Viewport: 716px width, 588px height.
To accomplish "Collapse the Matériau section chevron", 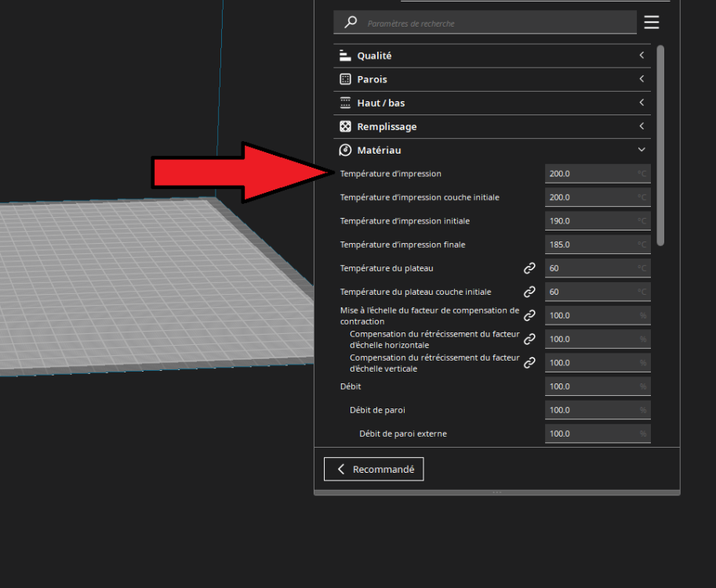I will pos(641,150).
